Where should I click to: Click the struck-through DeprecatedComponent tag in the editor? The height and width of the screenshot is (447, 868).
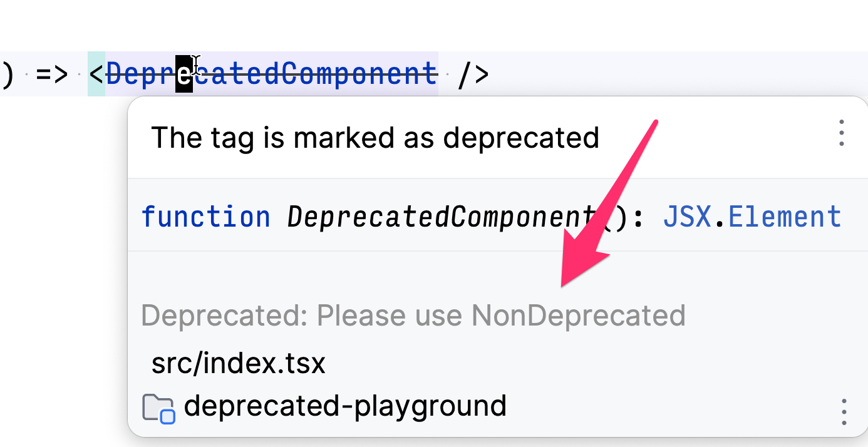(271, 74)
